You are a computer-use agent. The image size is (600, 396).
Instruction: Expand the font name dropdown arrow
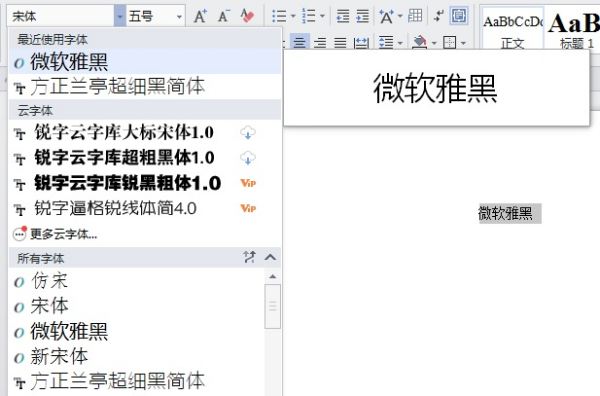120,16
